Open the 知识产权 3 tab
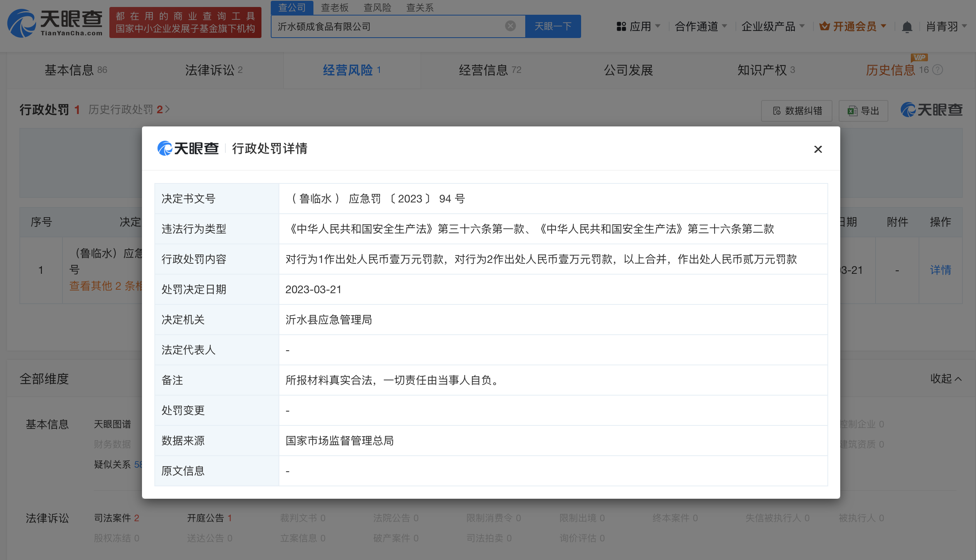Viewport: 976px width, 560px height. pos(766,70)
